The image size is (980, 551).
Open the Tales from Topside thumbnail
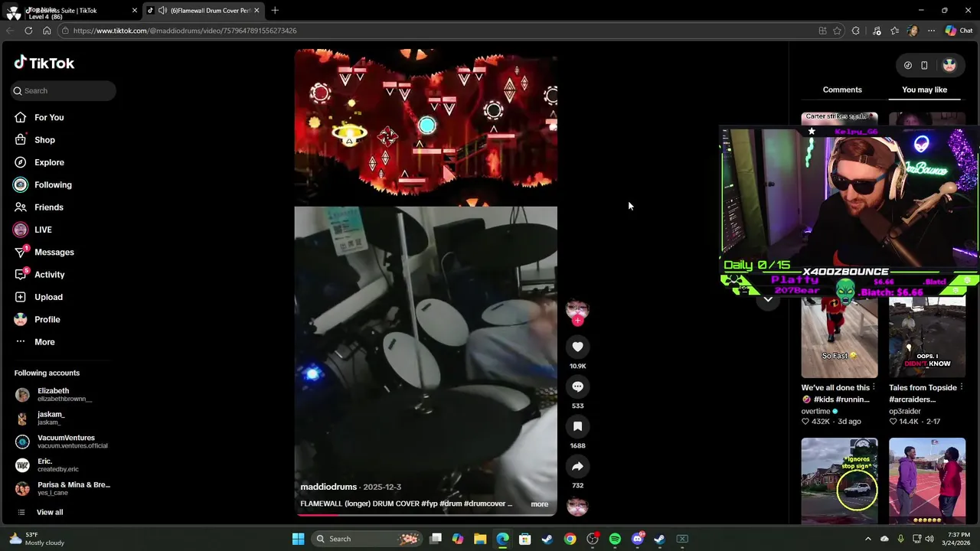pyautogui.click(x=927, y=337)
